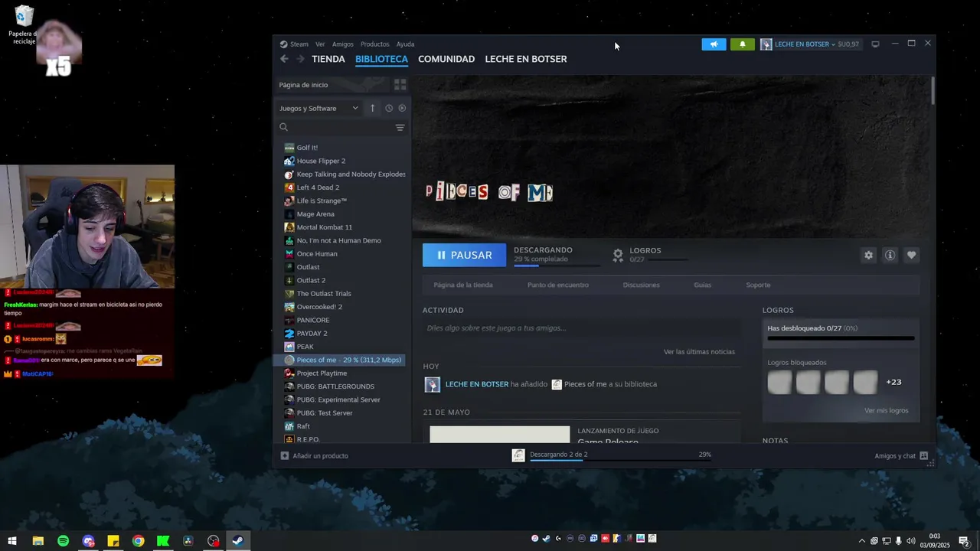980x551 pixels.
Task: Click Ver mis logros
Action: coord(887,411)
